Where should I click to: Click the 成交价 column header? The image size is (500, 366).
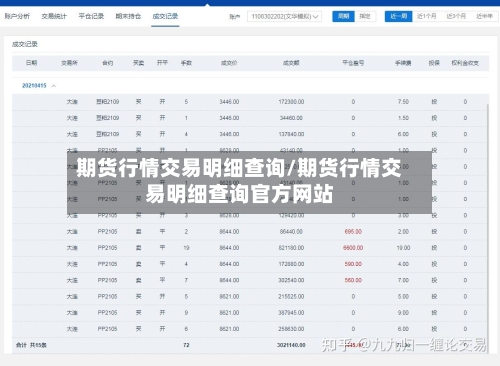pyautogui.click(x=229, y=63)
